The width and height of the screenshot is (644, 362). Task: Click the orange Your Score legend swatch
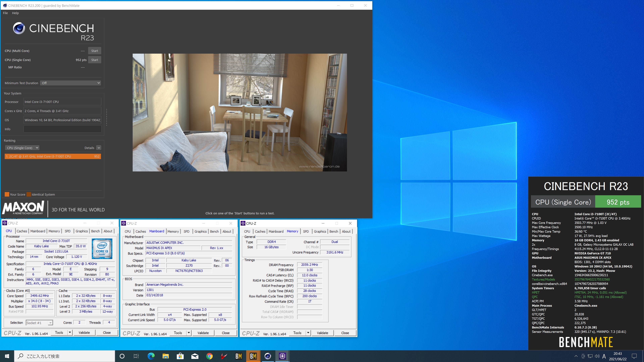point(7,194)
